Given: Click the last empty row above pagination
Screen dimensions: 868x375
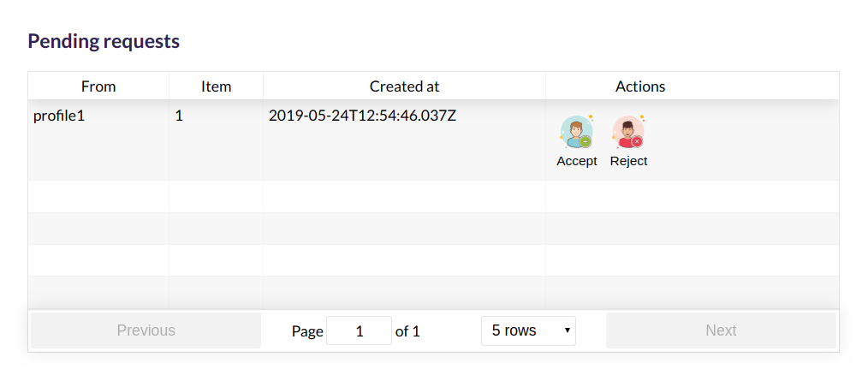Looking at the screenshot, I should pyautogui.click(x=433, y=292).
